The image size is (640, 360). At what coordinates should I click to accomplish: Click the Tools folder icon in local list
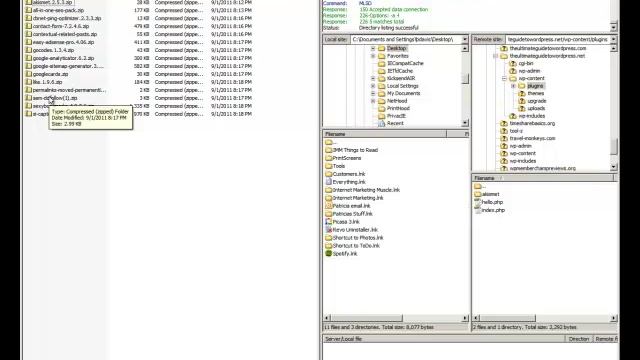tap(329, 166)
